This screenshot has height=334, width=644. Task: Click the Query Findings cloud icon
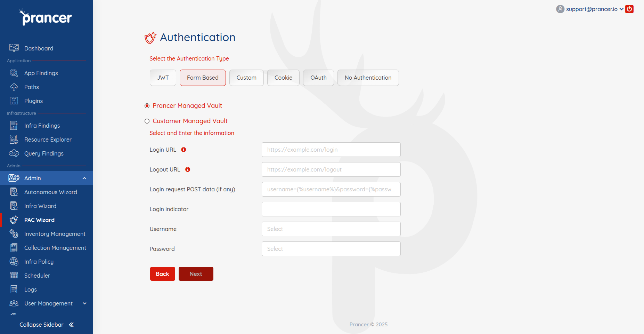pos(14,153)
